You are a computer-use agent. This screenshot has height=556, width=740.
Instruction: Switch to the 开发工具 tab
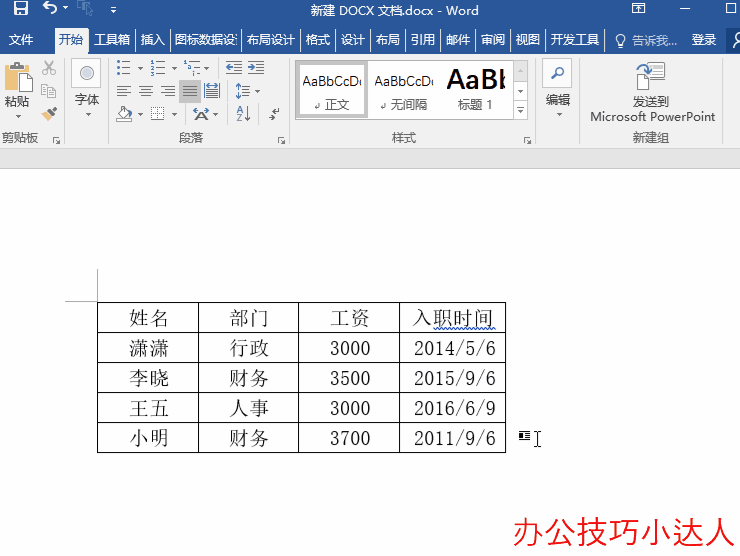574,40
